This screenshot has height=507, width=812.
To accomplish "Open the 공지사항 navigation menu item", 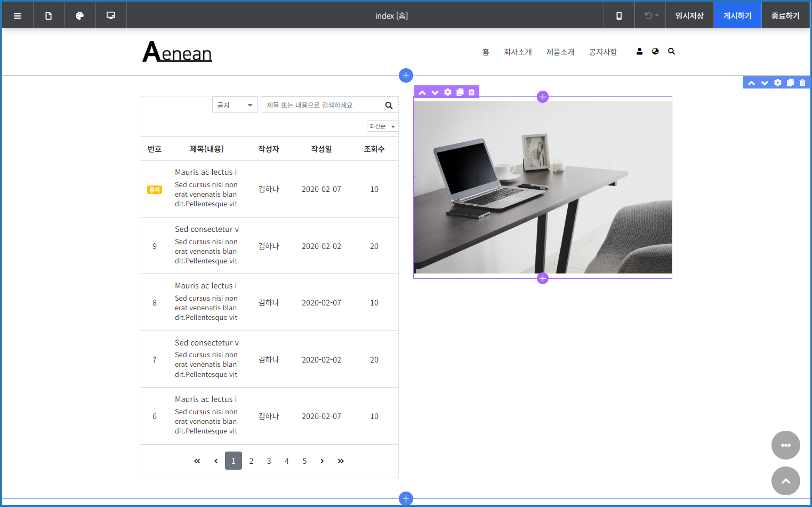I will [602, 52].
